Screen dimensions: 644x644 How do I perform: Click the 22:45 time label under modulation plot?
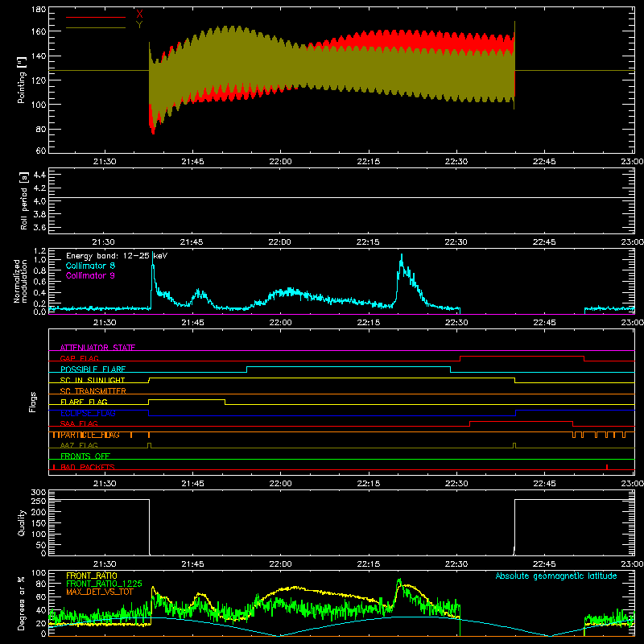pyautogui.click(x=544, y=323)
